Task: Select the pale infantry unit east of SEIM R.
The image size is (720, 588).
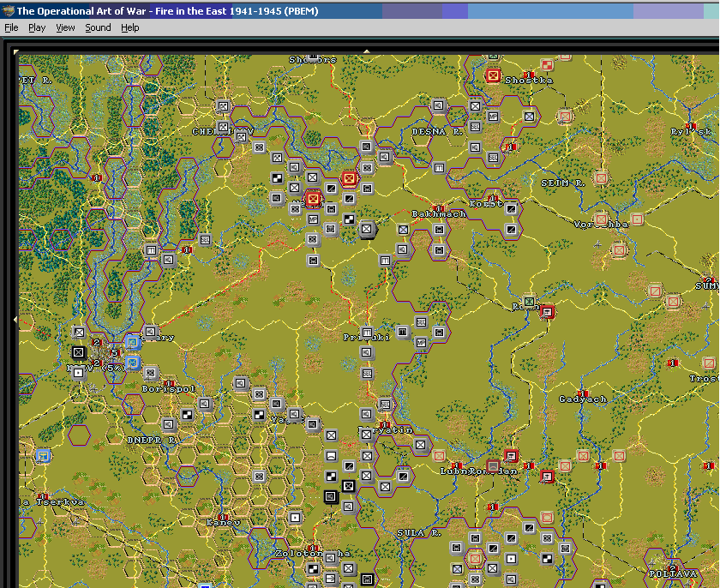Action: tap(601, 177)
